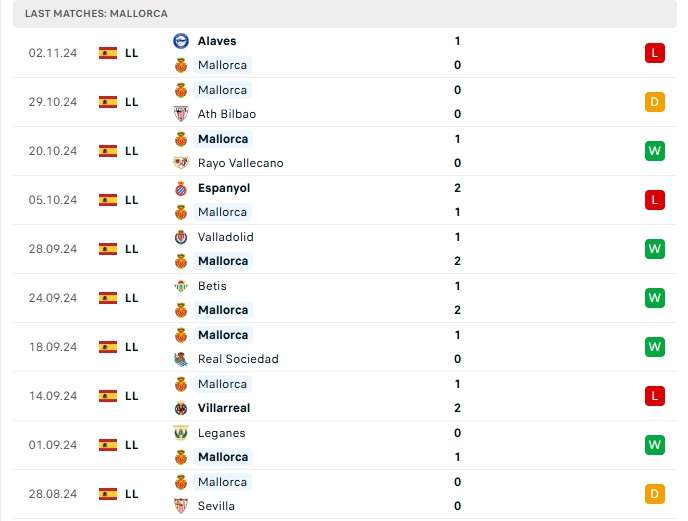Select the LL league label on 28.08.24 row
This screenshot has width=688, height=521.
point(132,494)
